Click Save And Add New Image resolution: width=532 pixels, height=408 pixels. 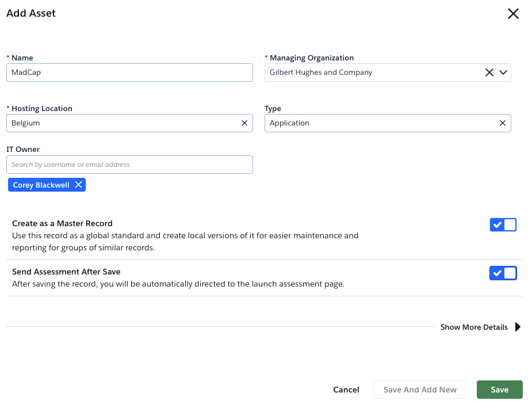tap(420, 390)
